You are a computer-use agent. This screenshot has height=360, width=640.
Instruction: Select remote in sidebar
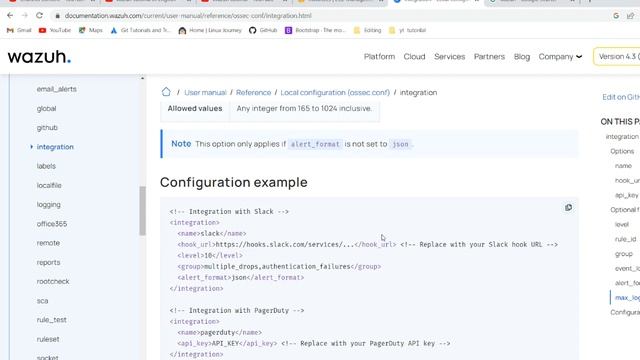point(48,243)
